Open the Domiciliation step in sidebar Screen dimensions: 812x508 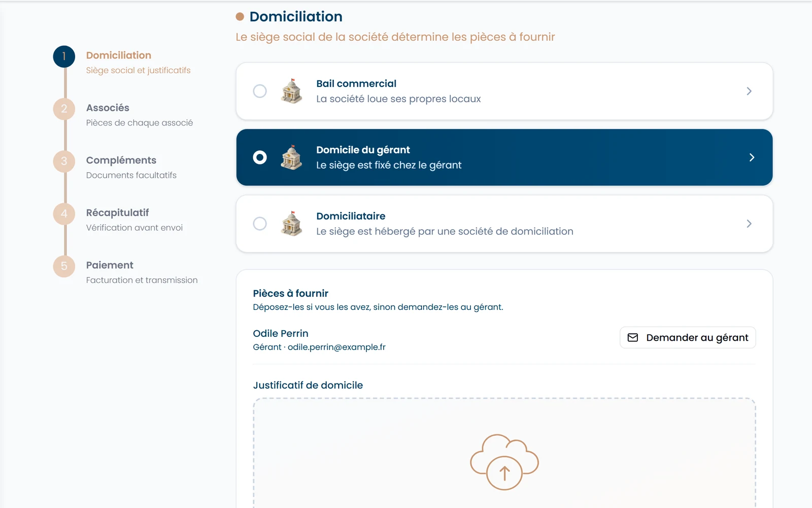(119, 55)
